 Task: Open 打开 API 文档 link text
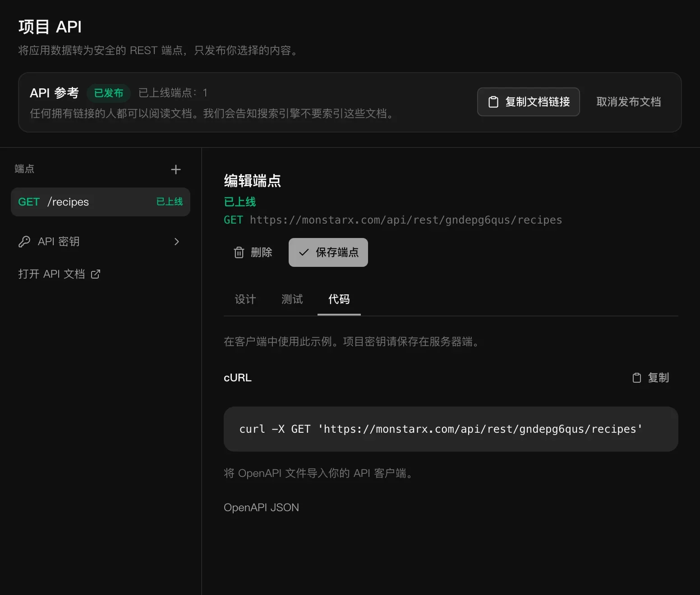tap(51, 274)
